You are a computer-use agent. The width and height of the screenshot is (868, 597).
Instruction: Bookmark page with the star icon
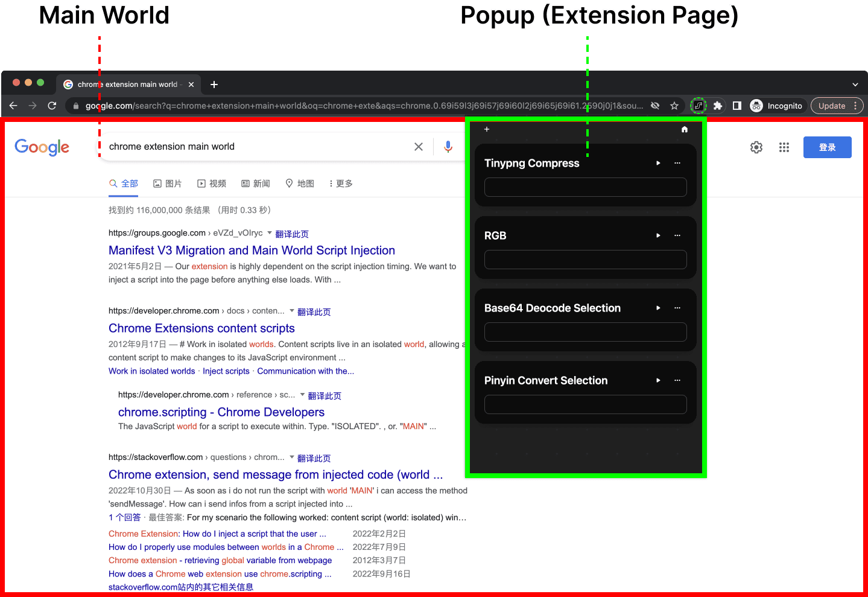(x=674, y=106)
